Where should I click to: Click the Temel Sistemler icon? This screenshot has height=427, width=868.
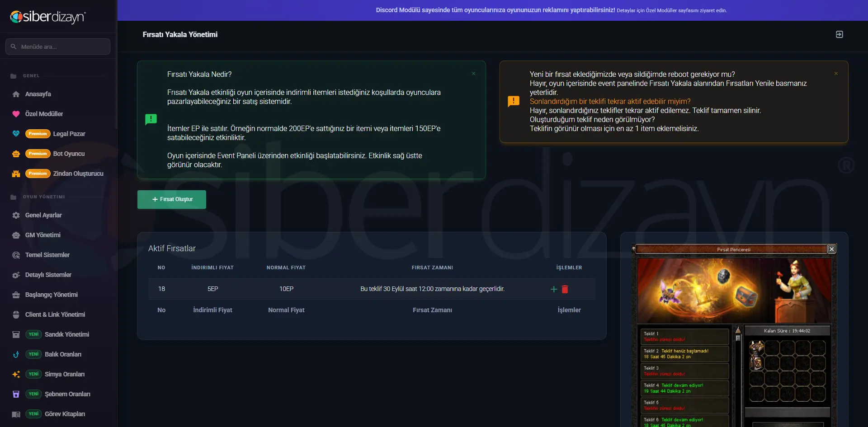coord(16,255)
